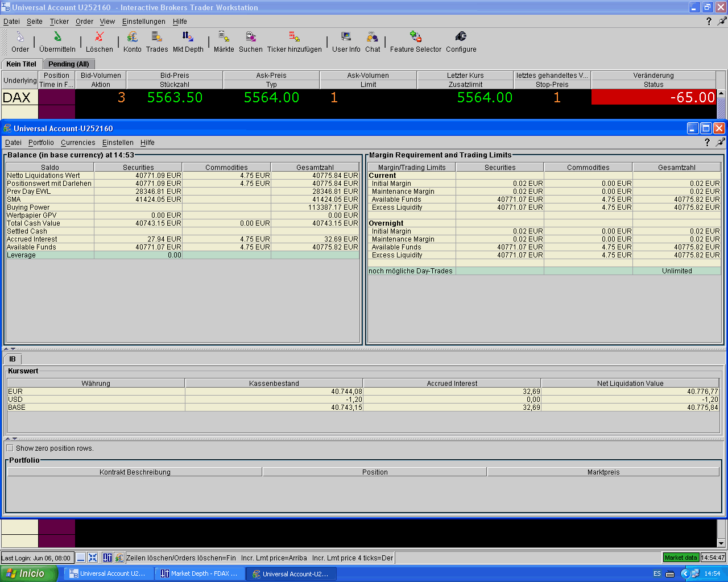Click the Suchen search icon
The width and height of the screenshot is (728, 582).
click(251, 37)
